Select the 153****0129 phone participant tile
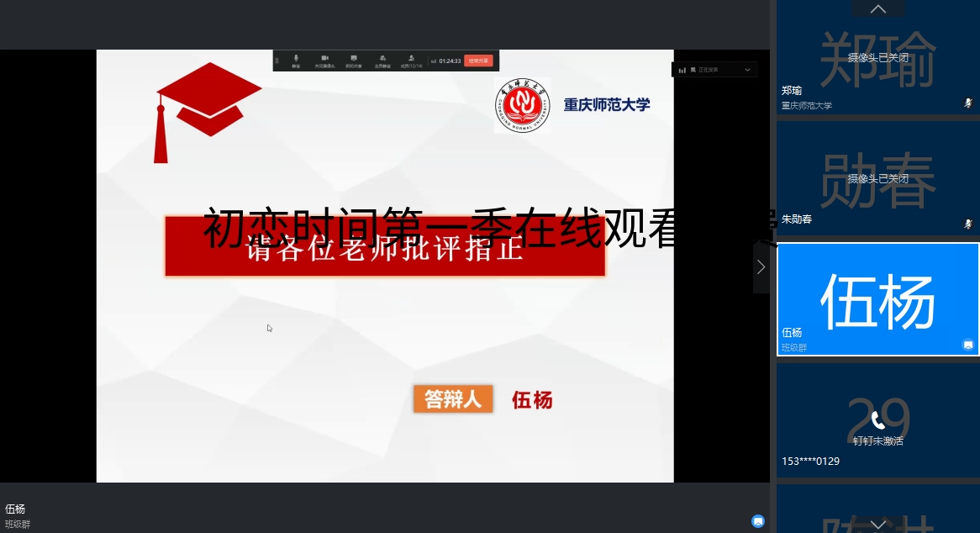 pyautogui.click(x=877, y=420)
